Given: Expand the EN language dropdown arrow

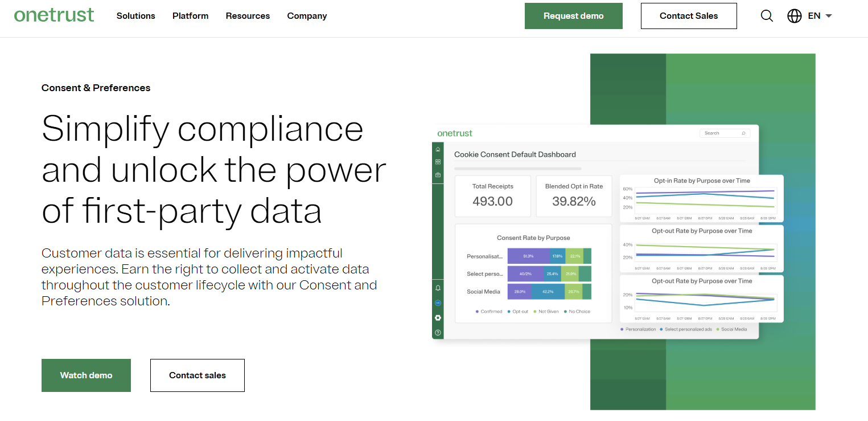Looking at the screenshot, I should click(829, 16).
